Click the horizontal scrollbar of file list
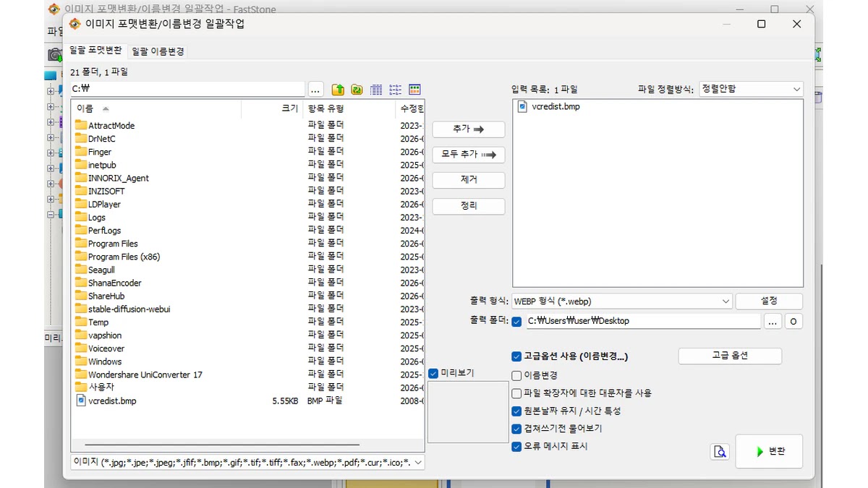 click(221, 445)
